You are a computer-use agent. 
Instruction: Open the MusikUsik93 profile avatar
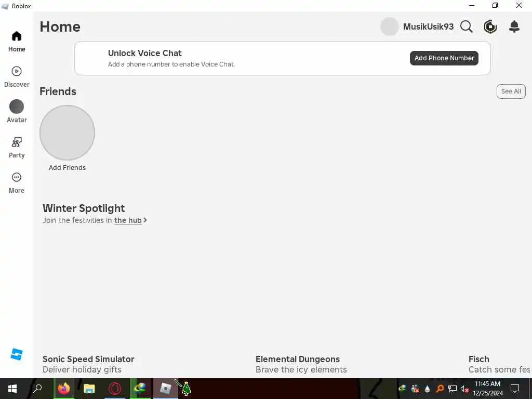tap(389, 26)
